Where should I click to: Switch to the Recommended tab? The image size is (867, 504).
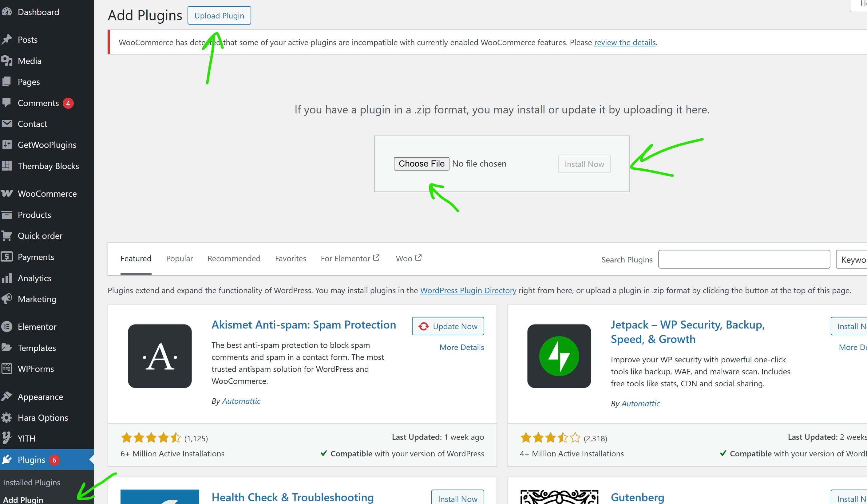[x=234, y=258]
